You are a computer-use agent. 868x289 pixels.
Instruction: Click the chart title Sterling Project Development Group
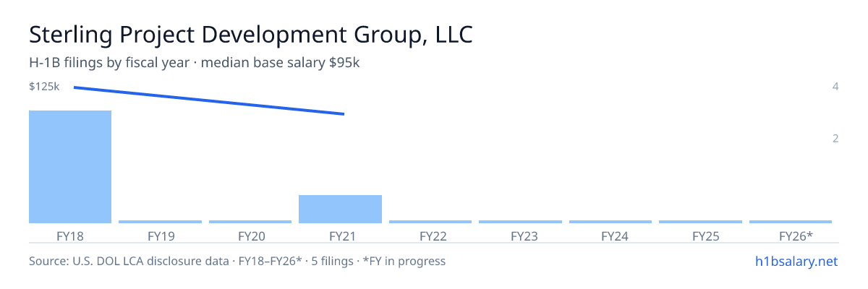(x=251, y=35)
